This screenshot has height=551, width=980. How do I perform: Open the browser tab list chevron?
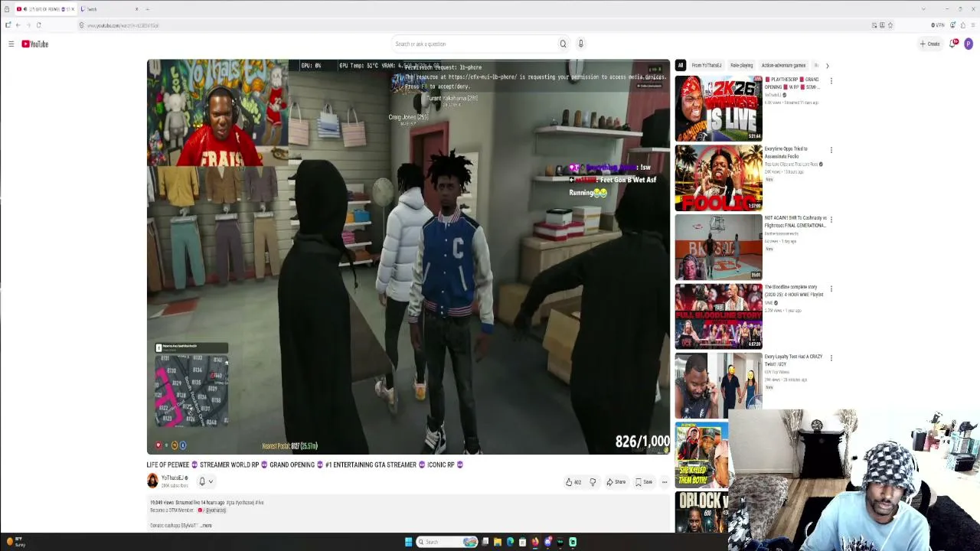(x=923, y=9)
